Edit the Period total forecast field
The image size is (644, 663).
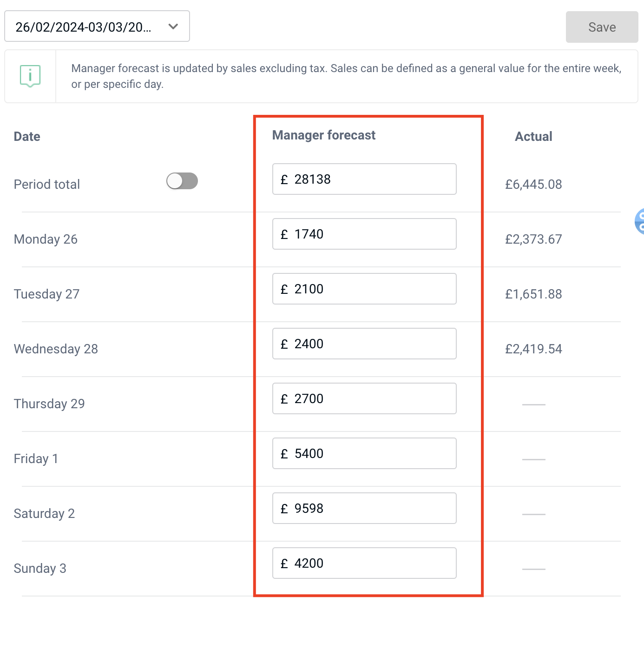[x=364, y=179]
